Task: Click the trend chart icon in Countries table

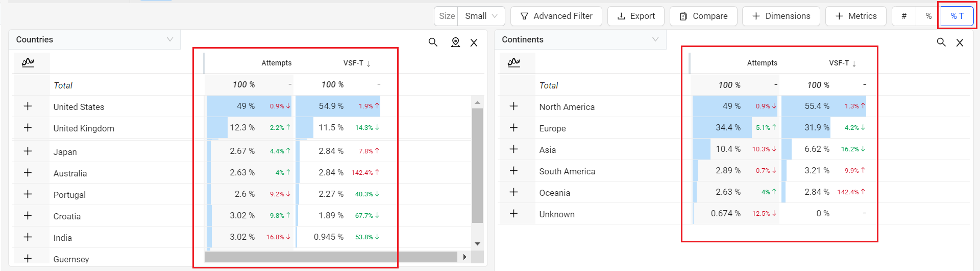Action: point(28,62)
